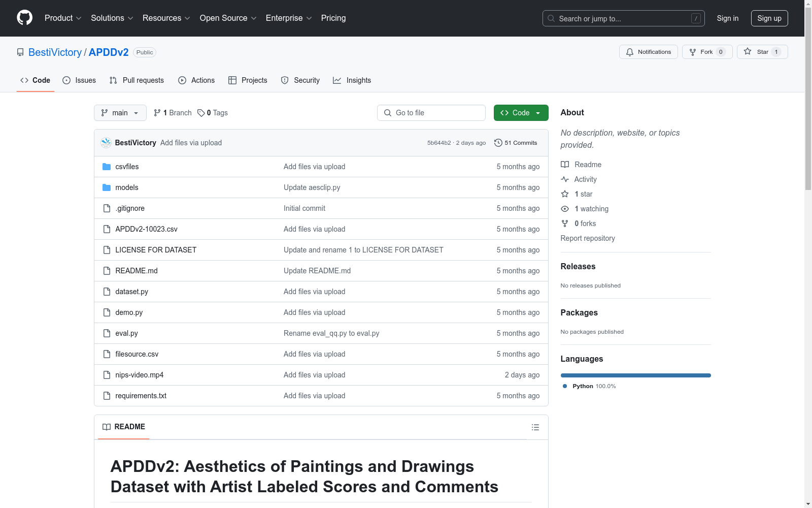This screenshot has height=508, width=812.
Task: Switch to the Insights tab
Action: pyautogui.click(x=352, y=80)
